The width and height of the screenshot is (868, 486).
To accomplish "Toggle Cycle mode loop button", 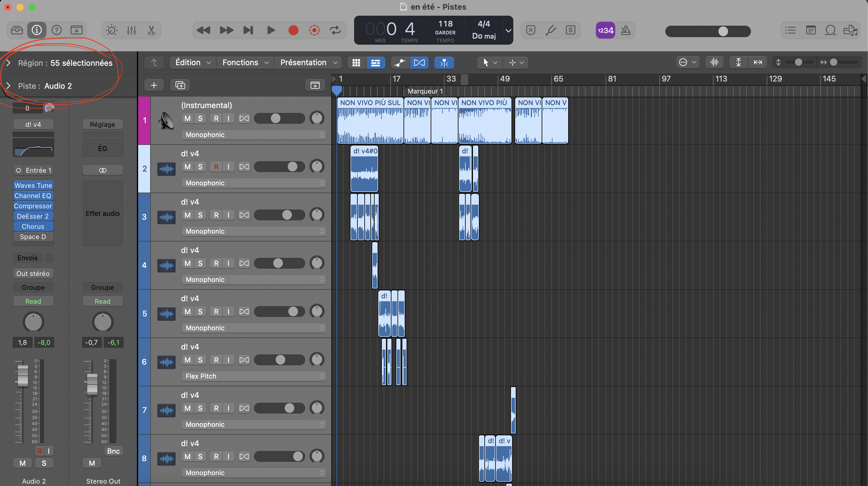I will point(335,30).
